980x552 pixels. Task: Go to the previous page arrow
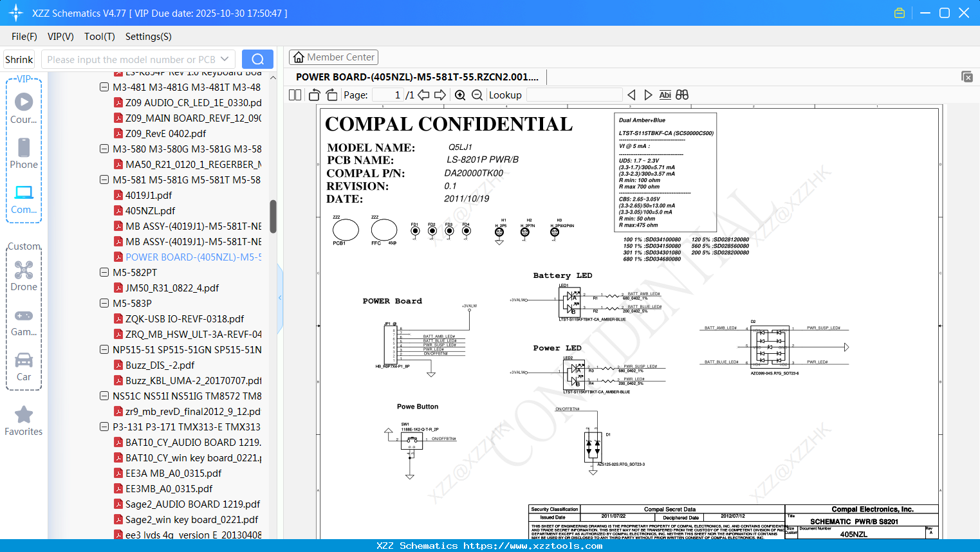[x=423, y=95]
